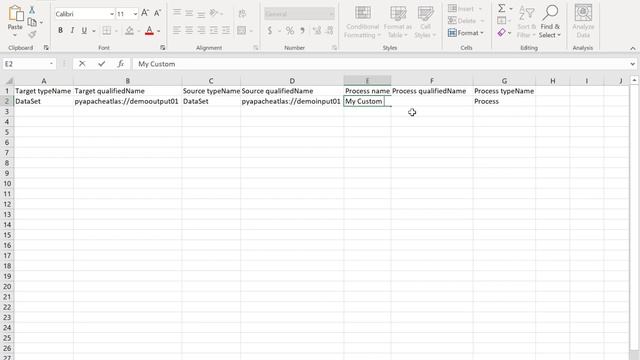Decrease font size with smaller A
This screenshot has width=640, height=360.
point(157,13)
